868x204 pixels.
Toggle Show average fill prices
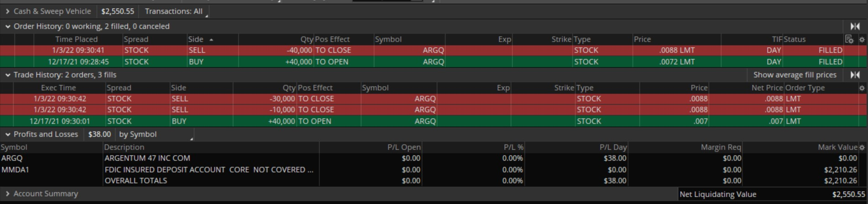[795, 75]
